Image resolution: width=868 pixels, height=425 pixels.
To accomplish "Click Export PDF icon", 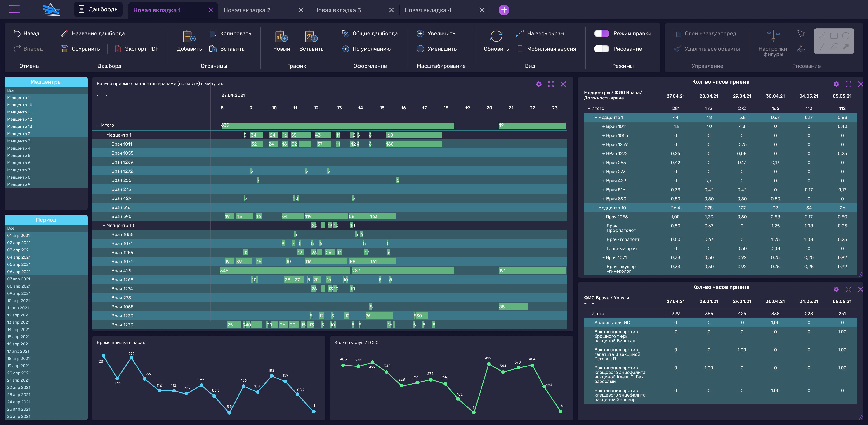I will (x=118, y=49).
